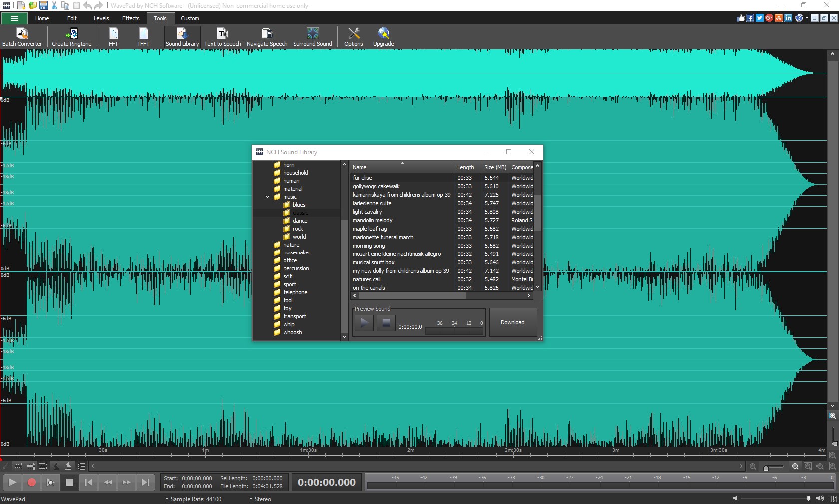Switch to the Effects tab
This screenshot has height=504, width=839.
[x=130, y=18]
